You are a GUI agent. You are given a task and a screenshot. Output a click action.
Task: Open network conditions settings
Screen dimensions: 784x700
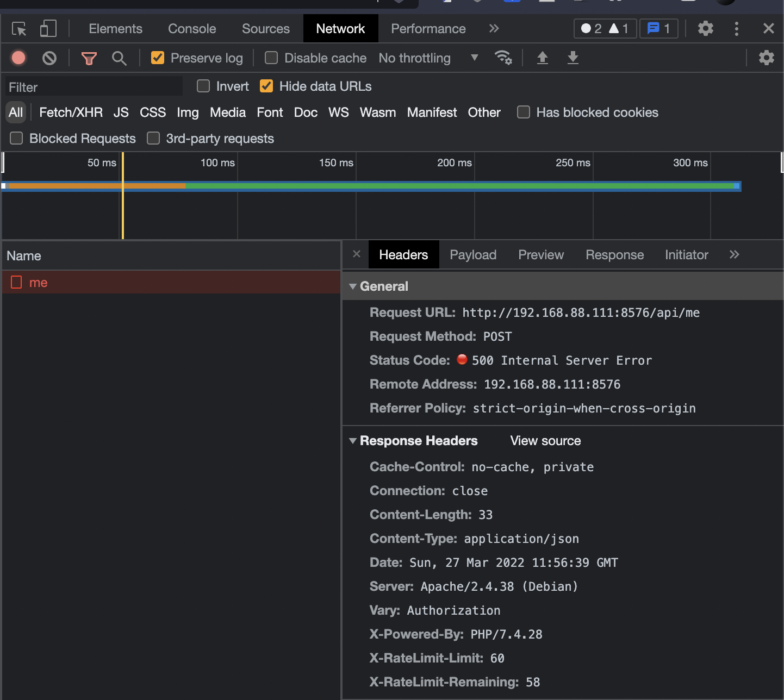click(503, 58)
